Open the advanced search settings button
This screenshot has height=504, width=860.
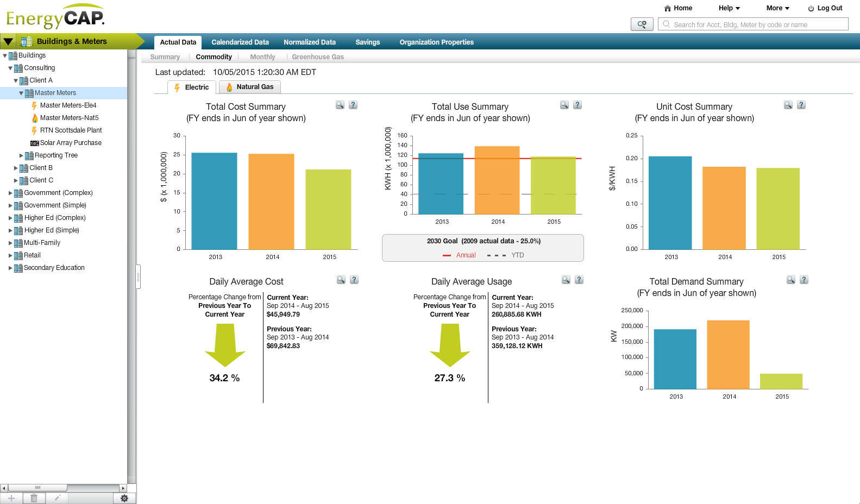pos(642,24)
